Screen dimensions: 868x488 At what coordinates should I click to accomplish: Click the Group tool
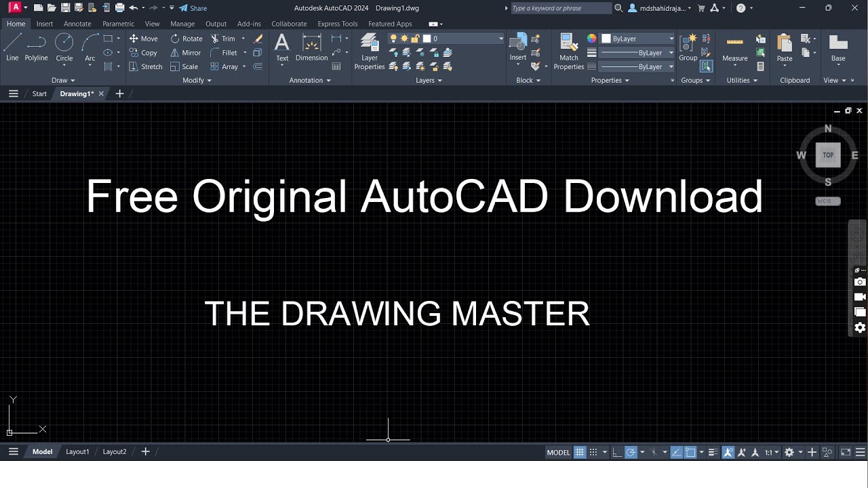click(x=688, y=47)
